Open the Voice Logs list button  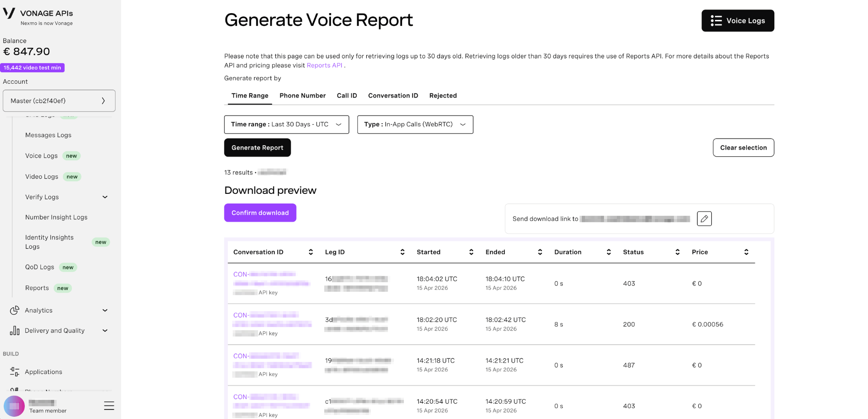click(738, 21)
